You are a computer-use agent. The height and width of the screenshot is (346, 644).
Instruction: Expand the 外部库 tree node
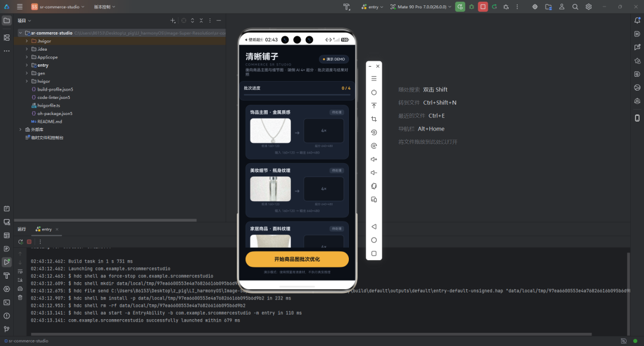tap(20, 130)
